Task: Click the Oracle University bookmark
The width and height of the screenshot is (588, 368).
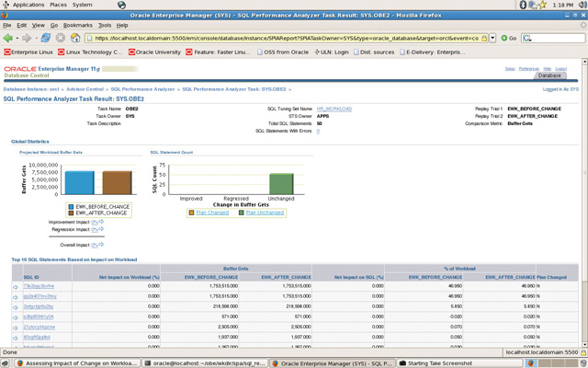Action: click(153, 52)
